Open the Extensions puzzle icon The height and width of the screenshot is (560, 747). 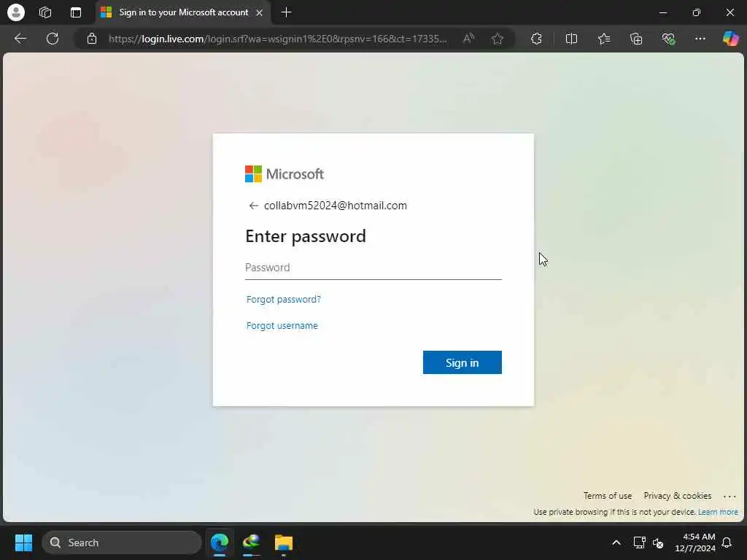coord(536,39)
